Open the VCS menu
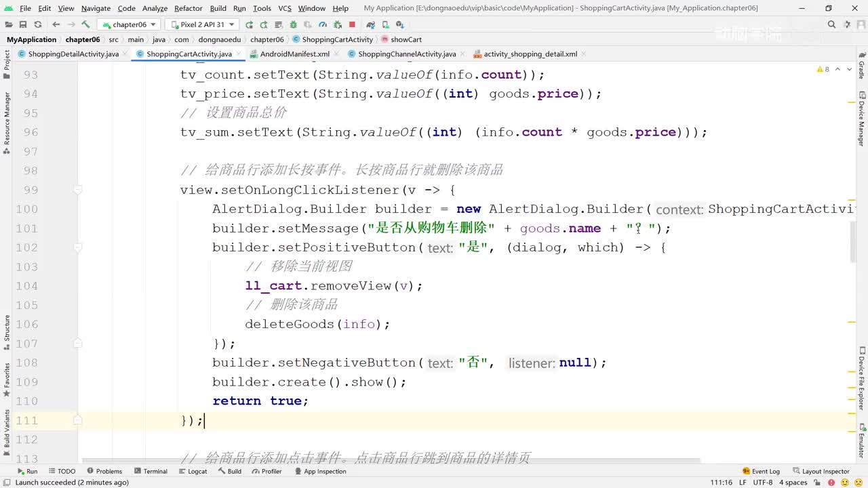The width and height of the screenshot is (868, 488). tap(285, 8)
